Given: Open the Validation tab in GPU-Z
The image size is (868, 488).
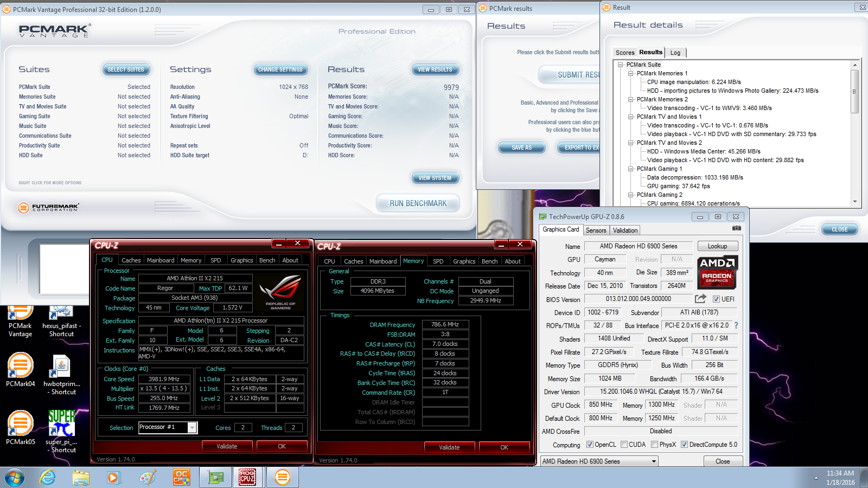Looking at the screenshot, I should click(625, 230).
